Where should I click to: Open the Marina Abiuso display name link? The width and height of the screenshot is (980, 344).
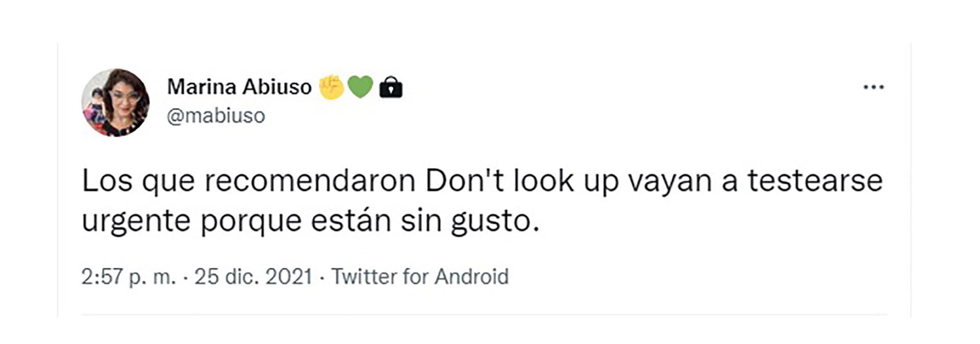click(239, 87)
